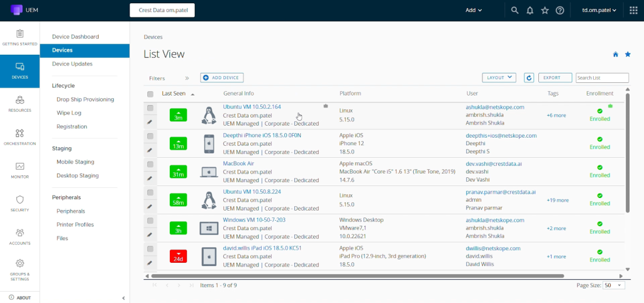The image size is (644, 303).
Task: Refresh the device list
Action: [529, 77]
